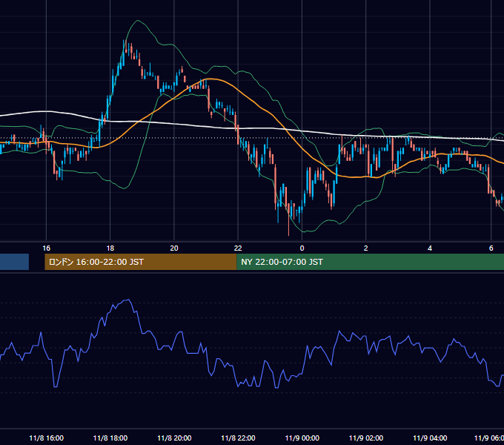Image resolution: width=504 pixels, height=445 pixels.
Task: Click the oscillator peak near 11/8 18:30
Action: click(x=128, y=300)
